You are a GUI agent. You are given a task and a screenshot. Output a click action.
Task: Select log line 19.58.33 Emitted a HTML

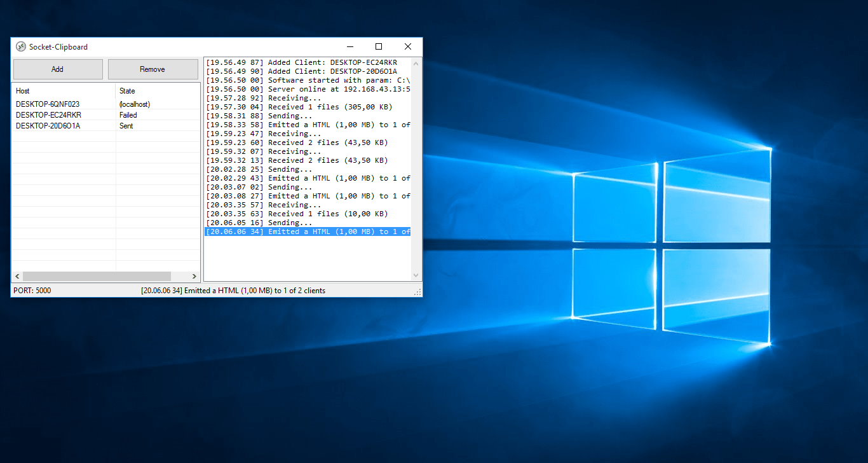pyautogui.click(x=308, y=125)
